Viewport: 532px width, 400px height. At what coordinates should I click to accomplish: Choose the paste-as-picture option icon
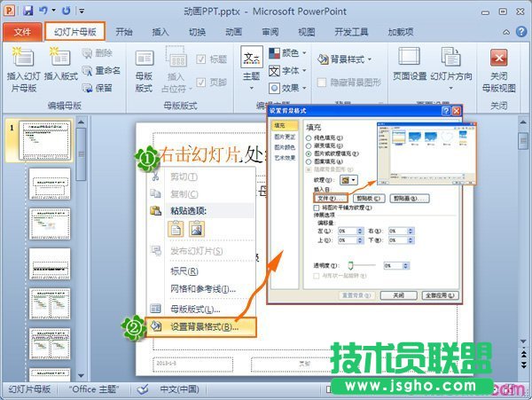click(x=197, y=228)
